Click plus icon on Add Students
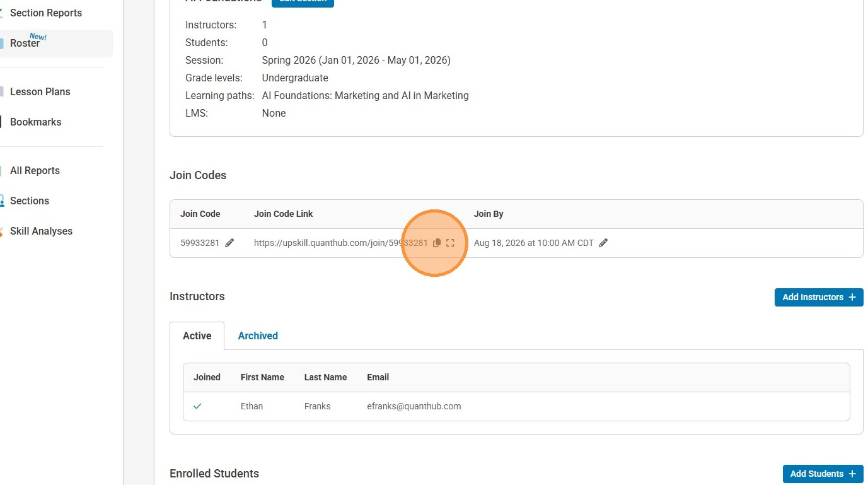 coord(852,474)
